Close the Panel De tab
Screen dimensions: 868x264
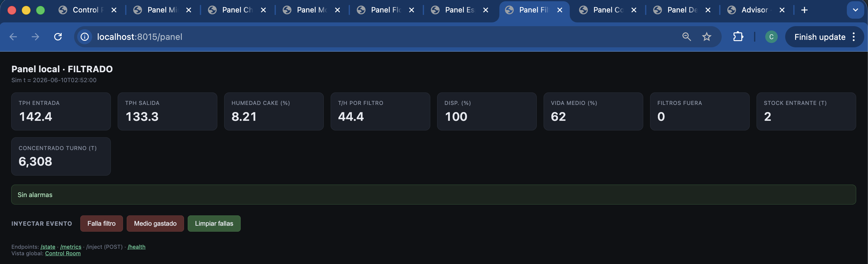point(708,10)
